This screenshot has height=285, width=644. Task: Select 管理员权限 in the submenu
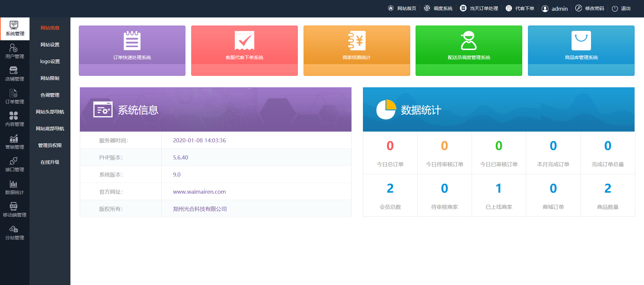point(50,145)
